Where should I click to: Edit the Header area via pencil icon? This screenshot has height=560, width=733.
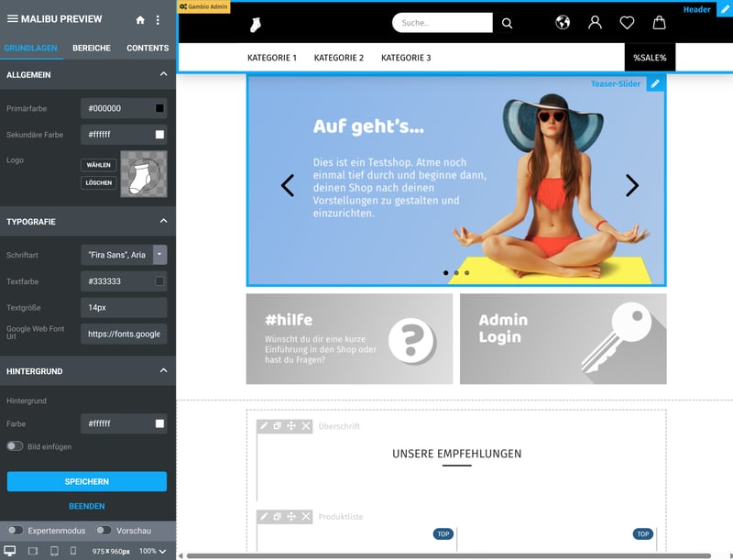click(x=725, y=9)
